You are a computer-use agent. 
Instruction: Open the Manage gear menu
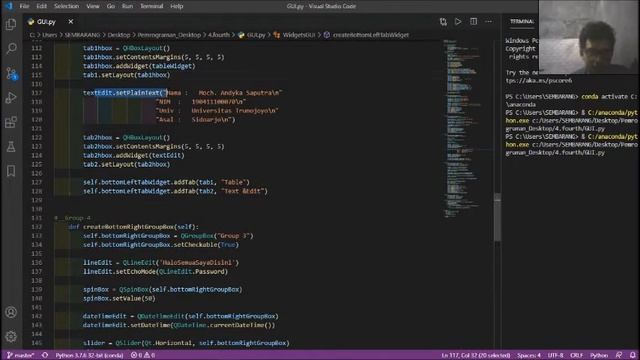coord(11,336)
